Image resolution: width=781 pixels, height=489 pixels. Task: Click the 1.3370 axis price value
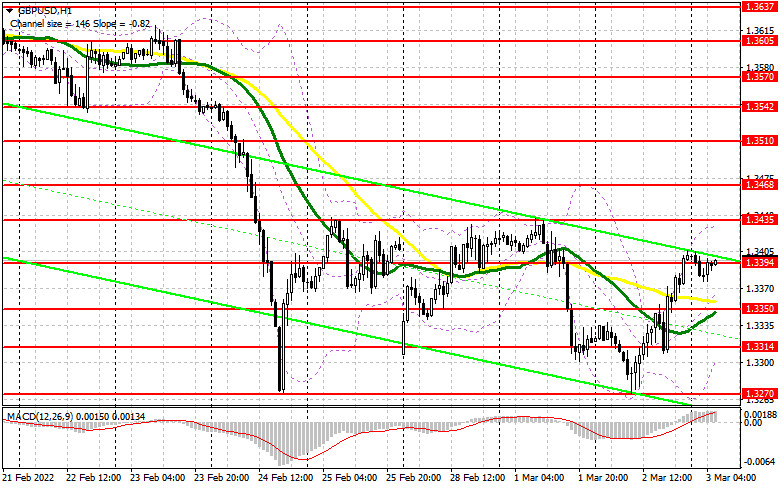(760, 288)
